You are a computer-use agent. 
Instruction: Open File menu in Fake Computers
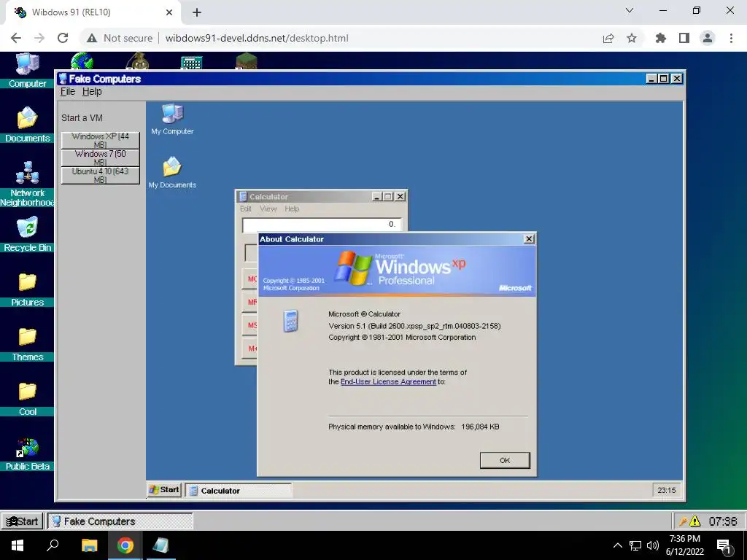(68, 91)
